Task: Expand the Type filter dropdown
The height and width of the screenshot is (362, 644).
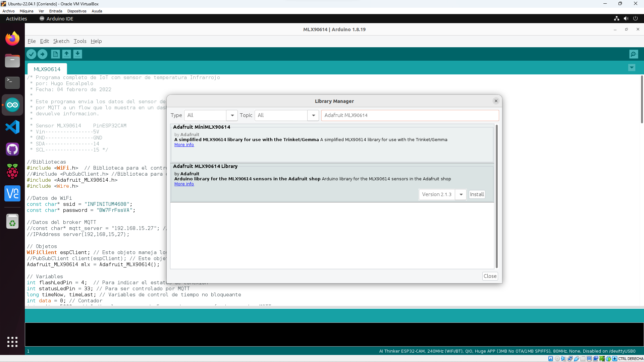Action: (x=232, y=115)
